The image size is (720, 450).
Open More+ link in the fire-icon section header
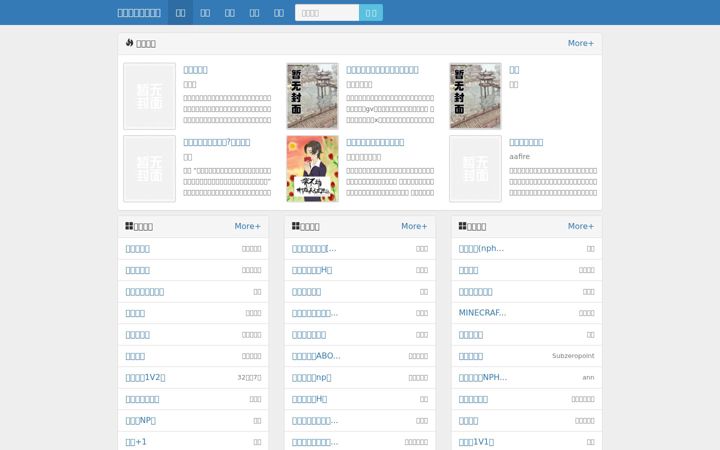(x=581, y=43)
